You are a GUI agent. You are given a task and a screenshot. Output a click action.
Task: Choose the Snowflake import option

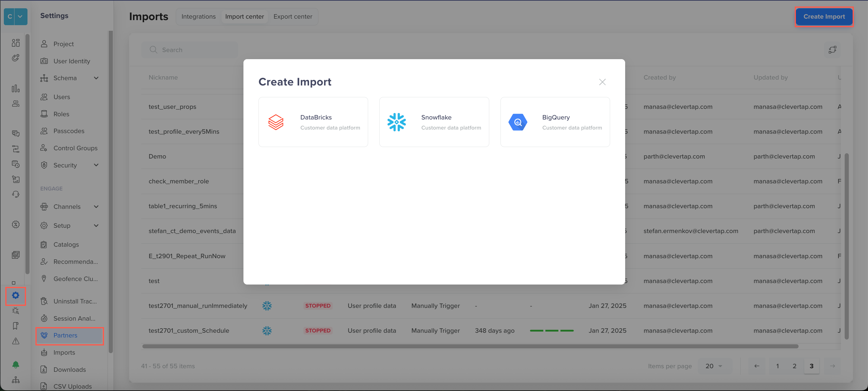tap(434, 122)
